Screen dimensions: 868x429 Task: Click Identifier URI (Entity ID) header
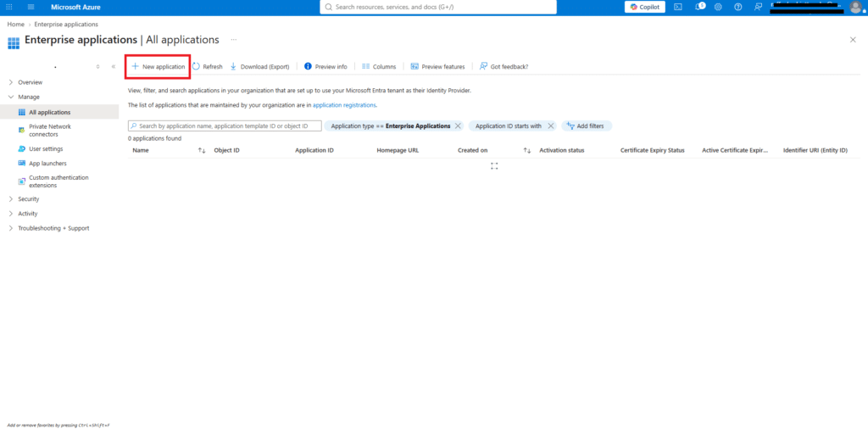[815, 151]
